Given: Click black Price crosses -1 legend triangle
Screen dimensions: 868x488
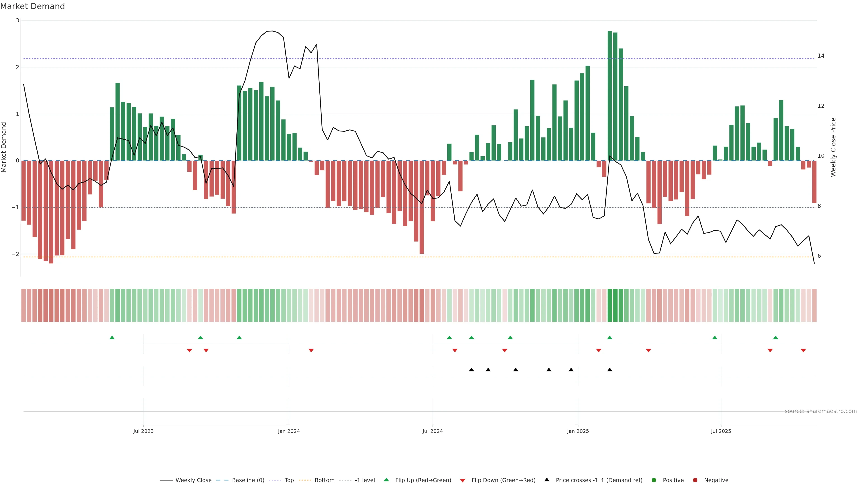Looking at the screenshot, I should click(x=547, y=480).
